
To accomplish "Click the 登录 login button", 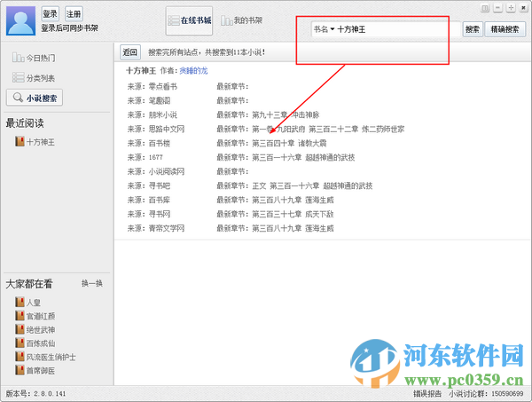I will pyautogui.click(x=50, y=14).
